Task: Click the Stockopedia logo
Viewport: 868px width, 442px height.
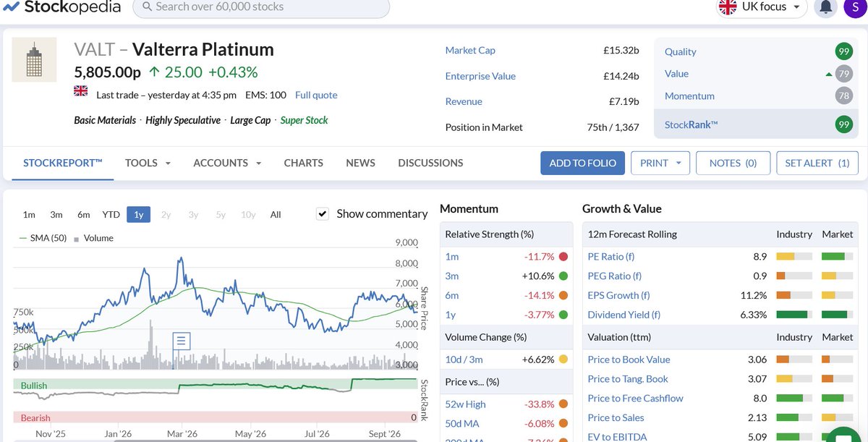Action: coord(61,7)
